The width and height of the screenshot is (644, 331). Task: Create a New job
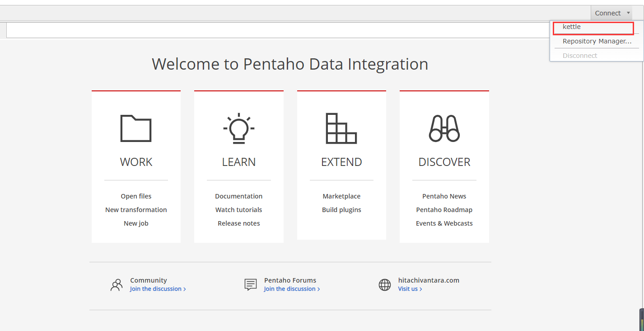point(136,223)
